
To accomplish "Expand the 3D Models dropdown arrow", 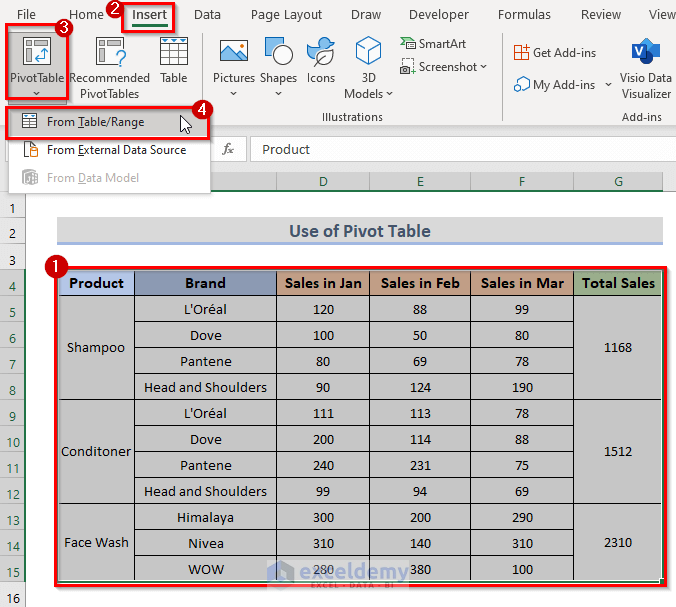I will (x=388, y=94).
